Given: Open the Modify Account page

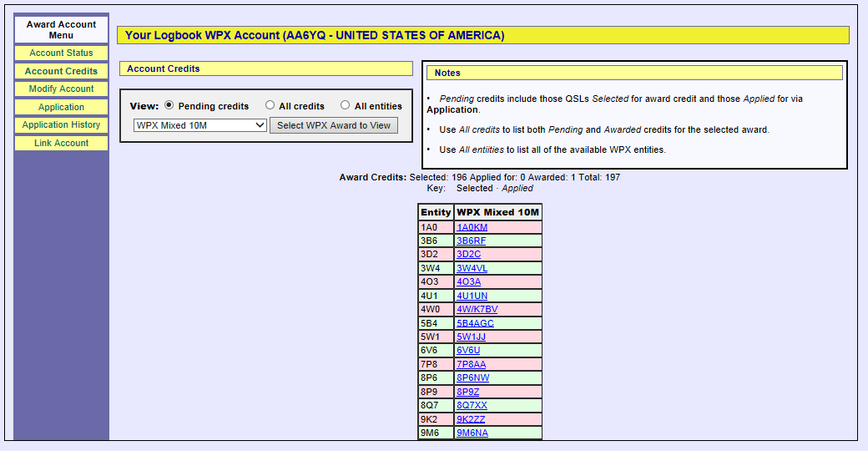Looking at the screenshot, I should [x=61, y=89].
